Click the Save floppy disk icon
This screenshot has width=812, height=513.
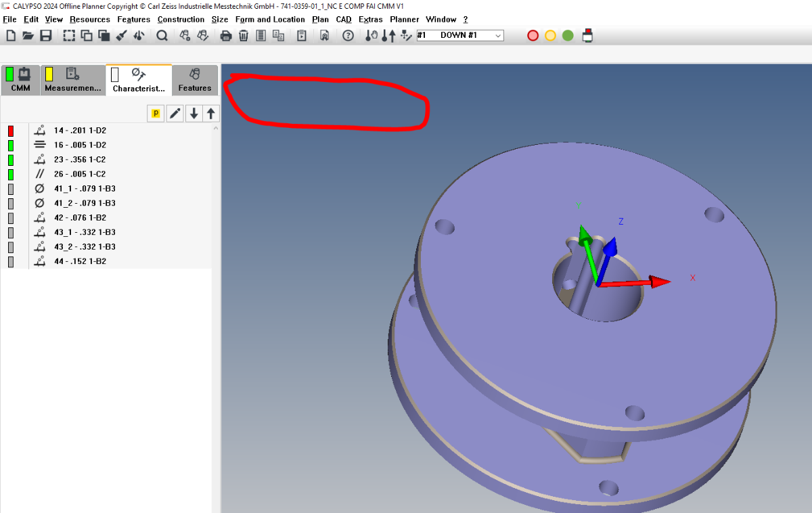pos(46,36)
